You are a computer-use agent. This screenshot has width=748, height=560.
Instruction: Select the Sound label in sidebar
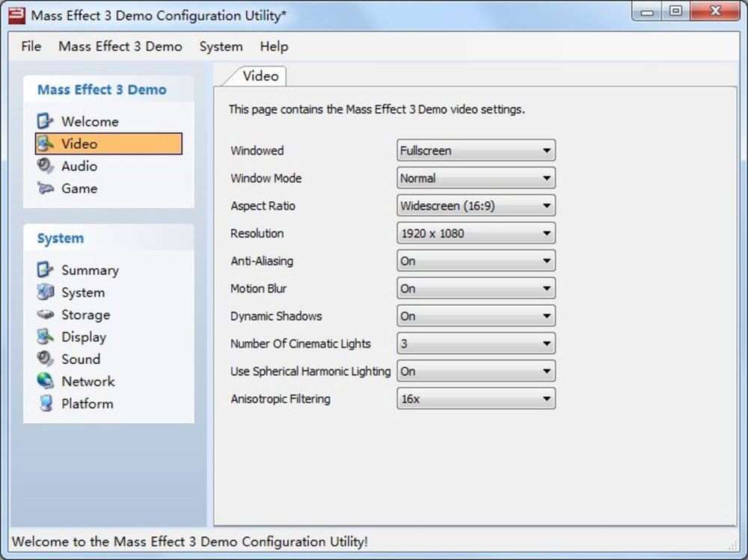[x=81, y=359]
